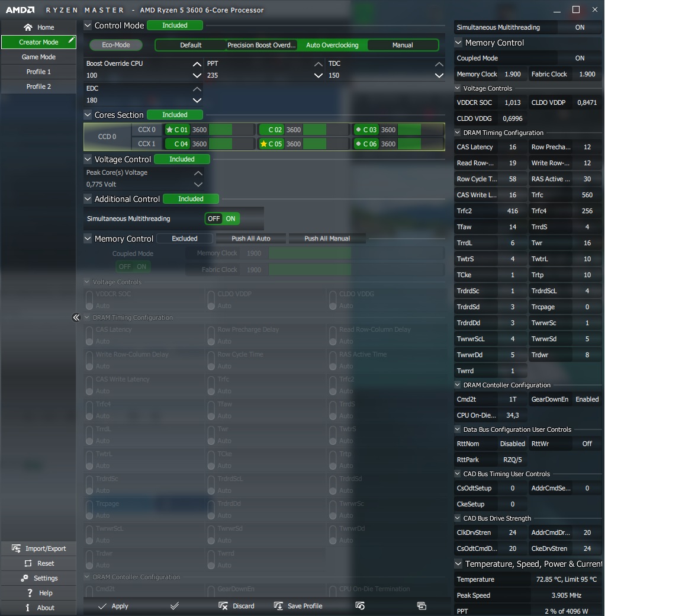Image resolution: width=682 pixels, height=616 pixels.
Task: Select core C 03 with dot marker
Action: click(366, 130)
